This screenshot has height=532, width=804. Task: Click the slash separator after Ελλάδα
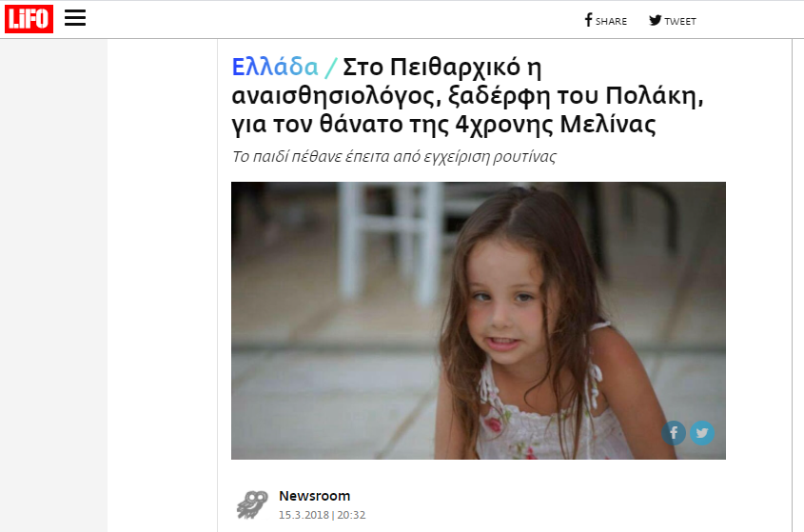tap(331, 68)
